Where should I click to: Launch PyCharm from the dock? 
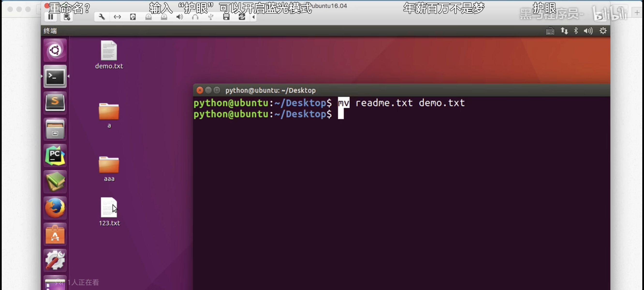click(55, 155)
